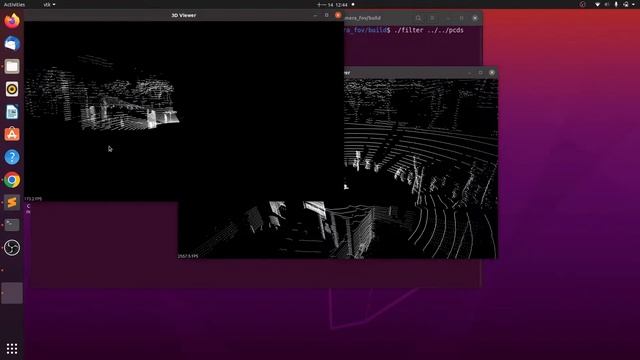Open the vtk app menu in top bar

click(x=49, y=4)
